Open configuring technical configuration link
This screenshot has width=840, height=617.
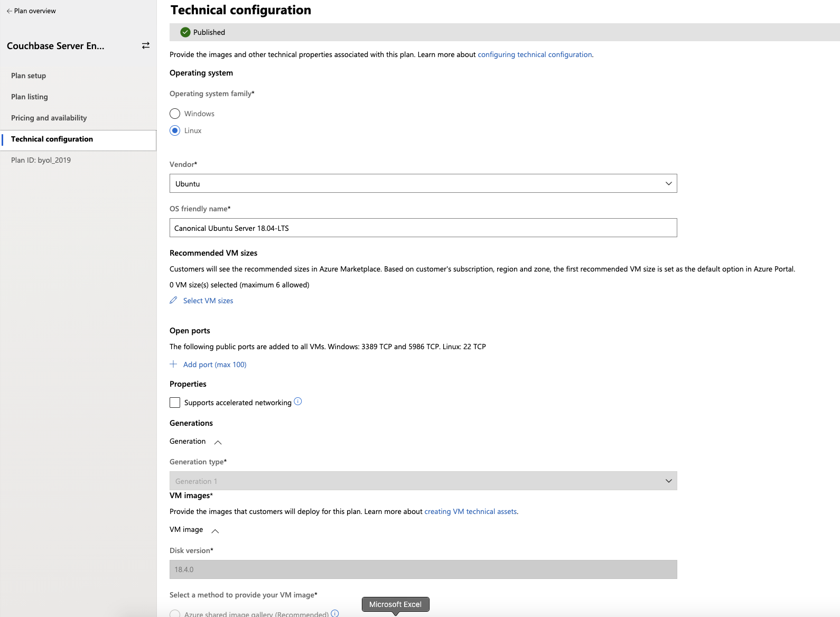tap(535, 54)
